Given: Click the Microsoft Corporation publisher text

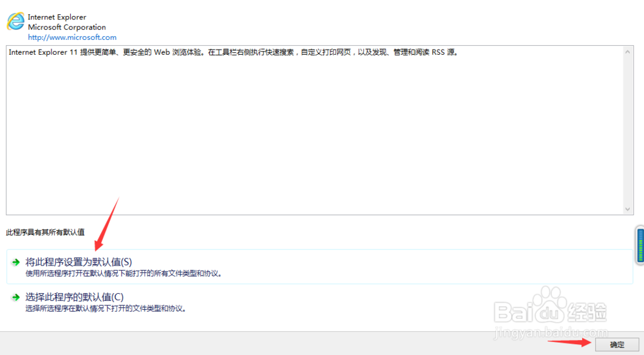Looking at the screenshot, I should pos(67,27).
